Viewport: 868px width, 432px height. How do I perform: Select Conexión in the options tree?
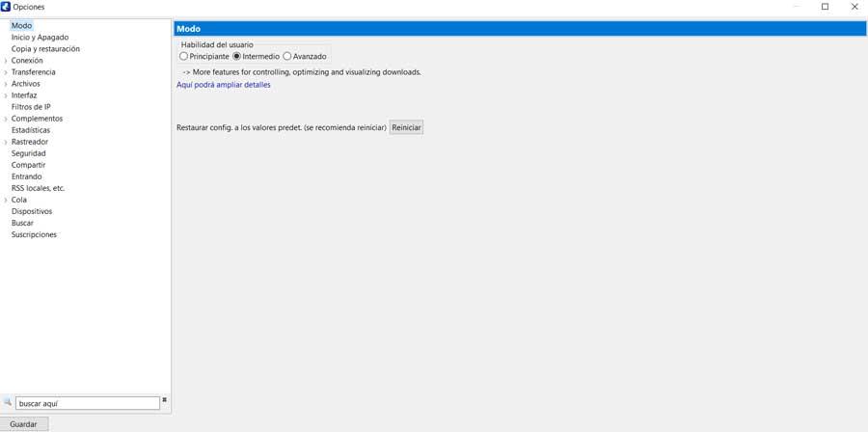27,61
